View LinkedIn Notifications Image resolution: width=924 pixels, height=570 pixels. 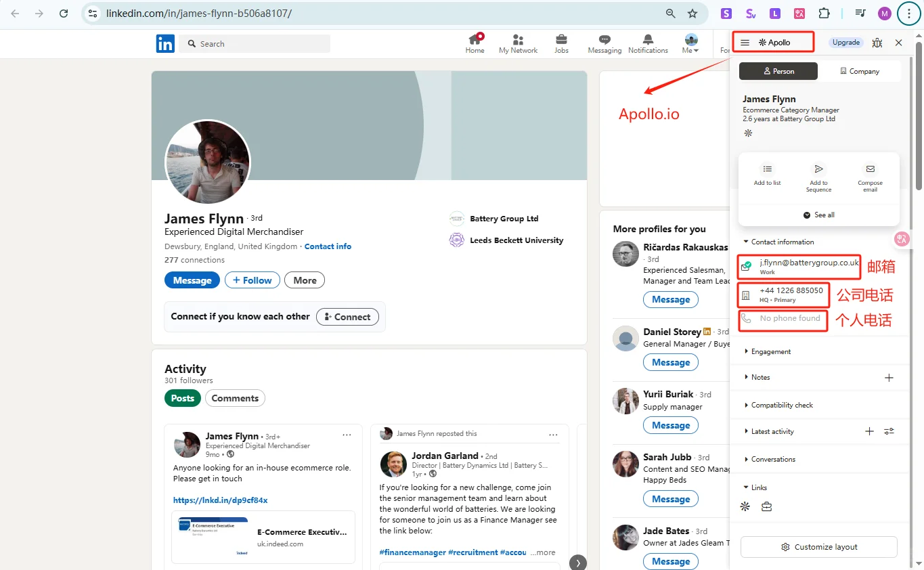click(x=648, y=44)
